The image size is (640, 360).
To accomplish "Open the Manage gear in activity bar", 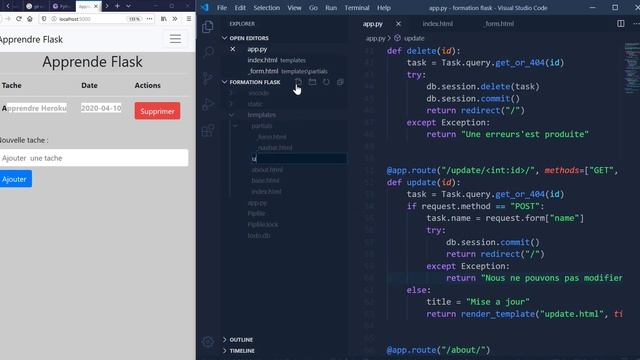I will (208, 342).
